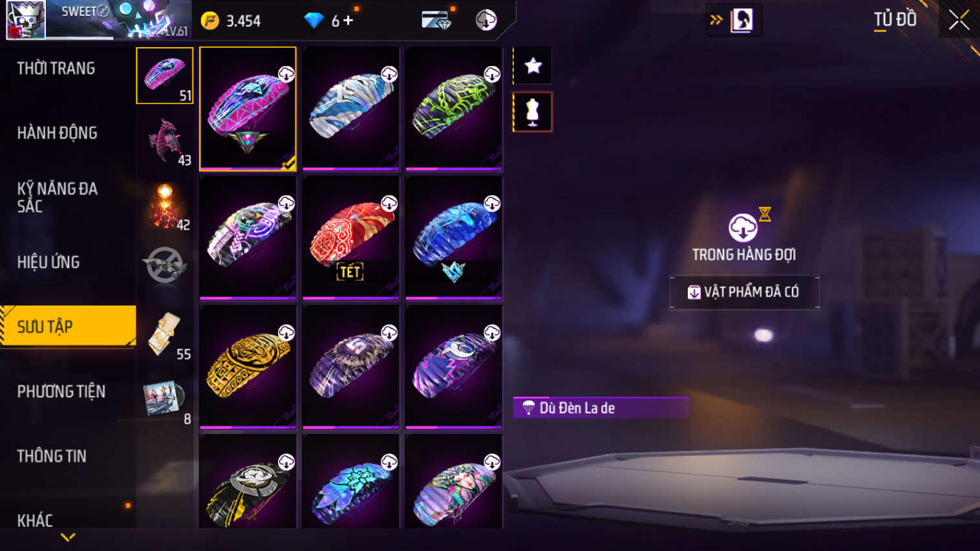Select the crossed-out airplane subcategory icon
980x551 pixels.
(165, 265)
